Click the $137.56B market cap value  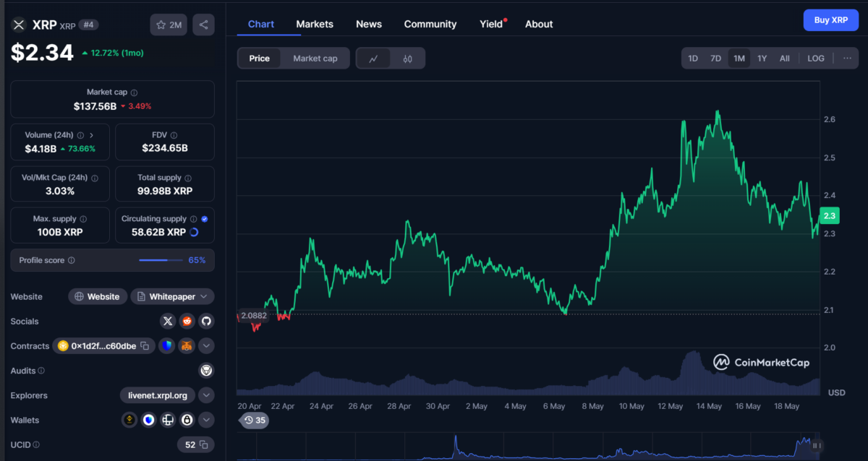95,106
